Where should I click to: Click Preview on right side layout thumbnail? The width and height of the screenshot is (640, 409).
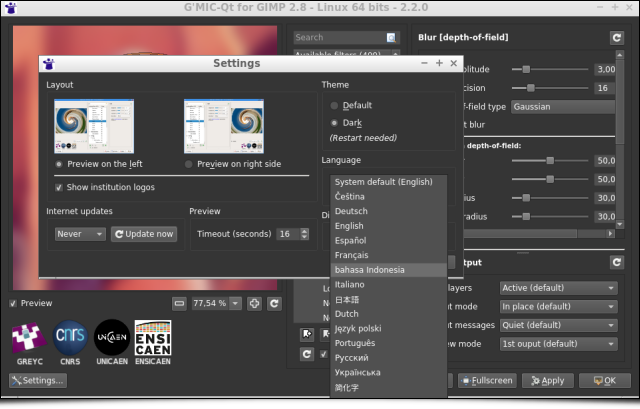click(224, 126)
